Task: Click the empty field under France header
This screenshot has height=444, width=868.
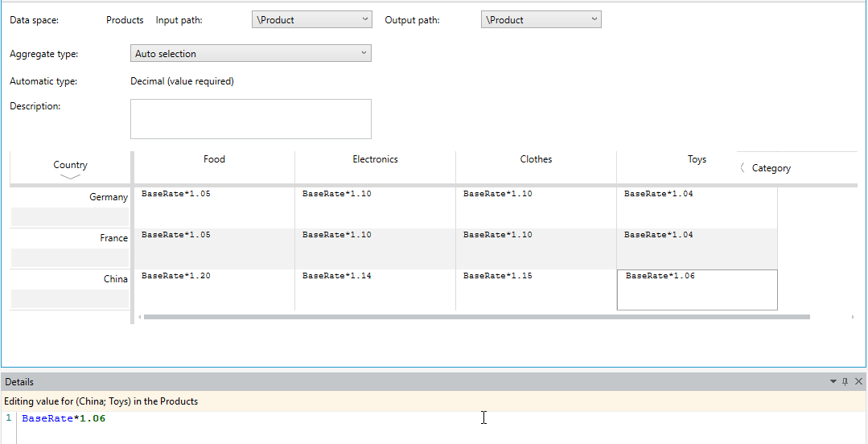Action: pos(70,257)
